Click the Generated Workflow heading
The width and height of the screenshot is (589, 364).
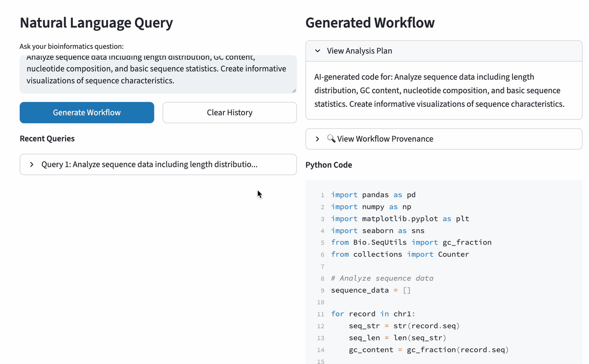tap(370, 23)
